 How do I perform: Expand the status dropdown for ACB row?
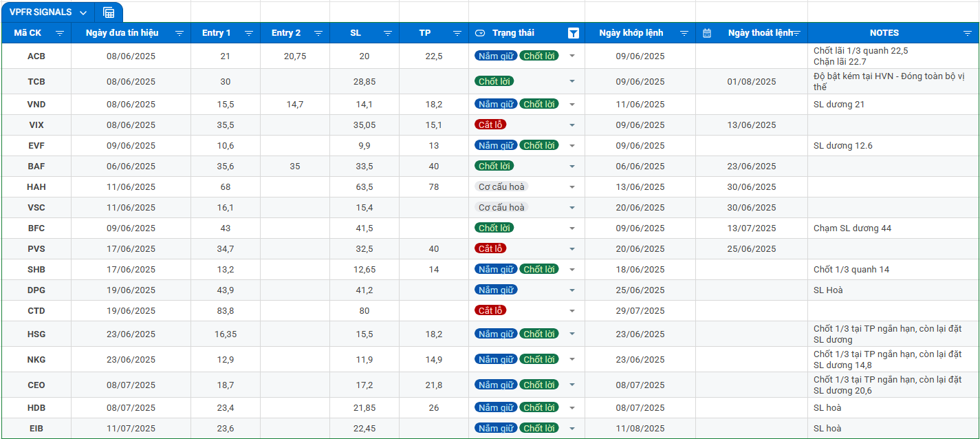571,56
